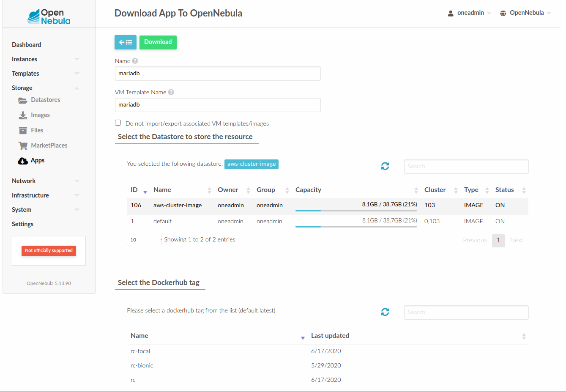Open the Dashboard menu item
The width and height of the screenshot is (566, 392).
(x=26, y=45)
